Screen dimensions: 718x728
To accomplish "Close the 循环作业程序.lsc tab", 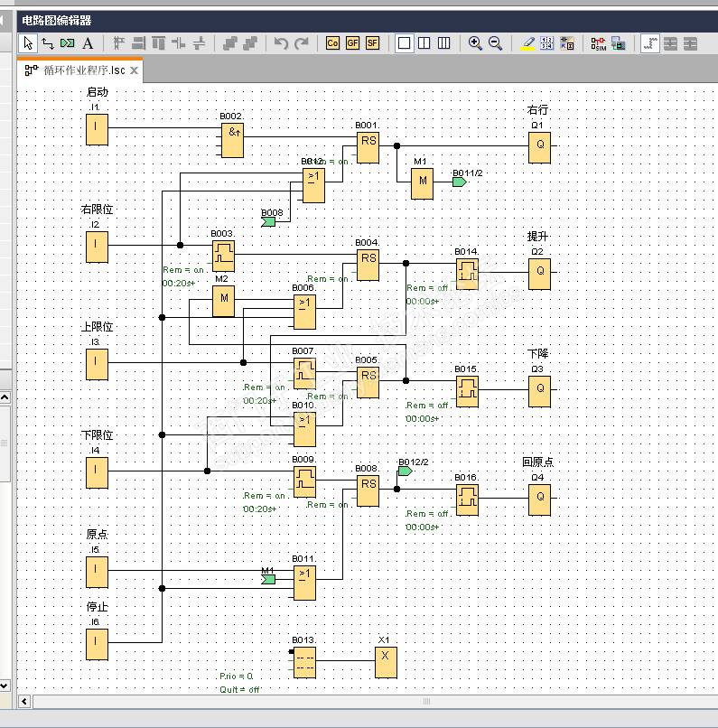I will 135,70.
